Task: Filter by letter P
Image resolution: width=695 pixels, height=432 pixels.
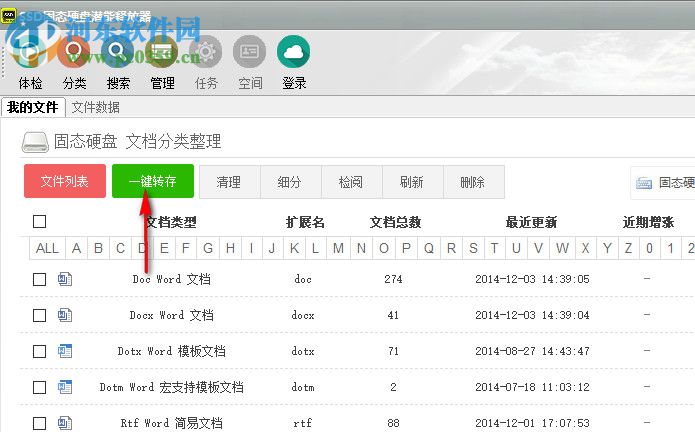Action: point(406,248)
